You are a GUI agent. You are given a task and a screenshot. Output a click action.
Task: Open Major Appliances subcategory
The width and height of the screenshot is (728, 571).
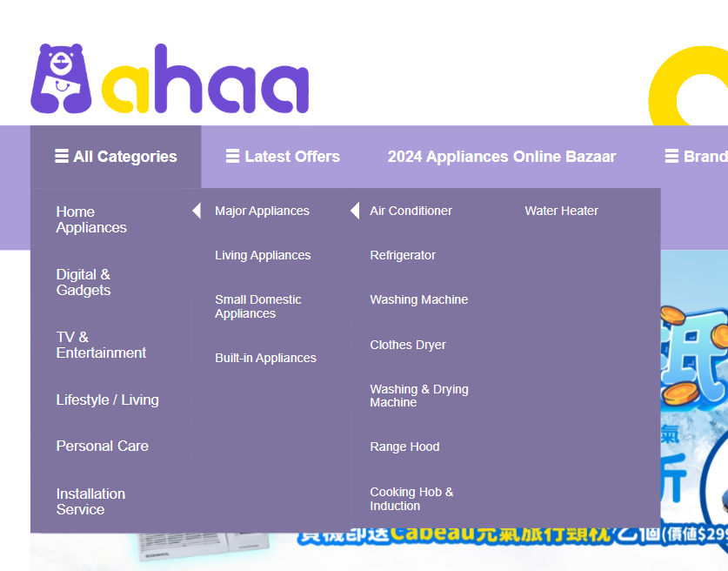[262, 211]
